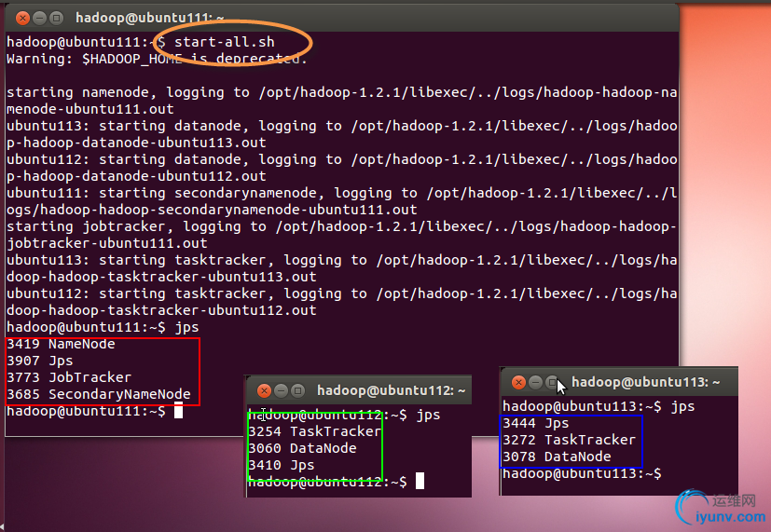The image size is (771, 532).
Task: Maximize the hadoop@ubuntu113 terminal window
Action: [x=552, y=382]
